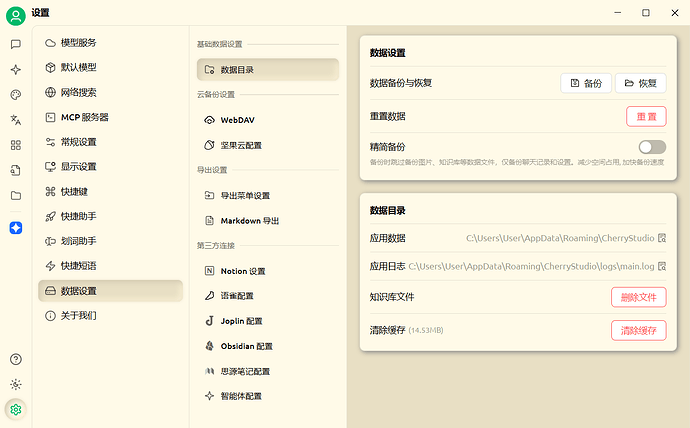Image resolution: width=690 pixels, height=428 pixels.
Task: Open the chat assistant sidebar icon
Action: 15,44
